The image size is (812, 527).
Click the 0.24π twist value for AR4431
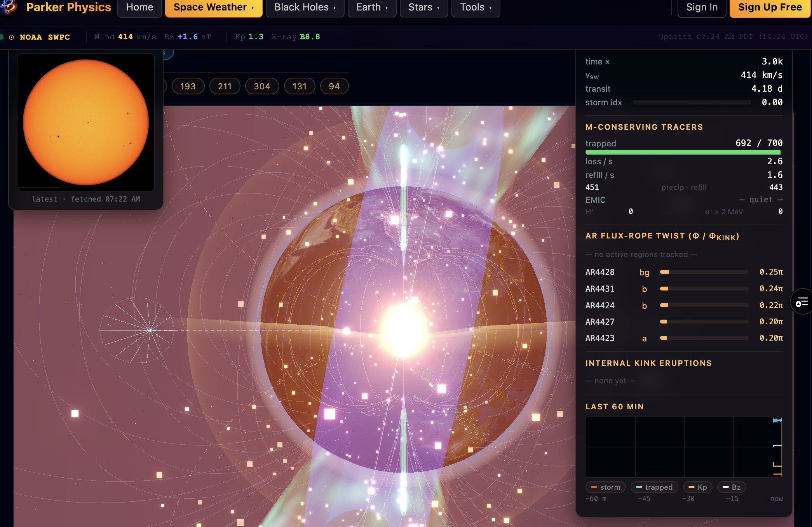tap(771, 289)
